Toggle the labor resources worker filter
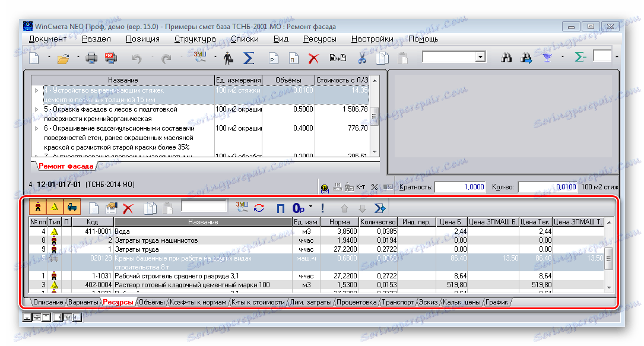 (38, 208)
